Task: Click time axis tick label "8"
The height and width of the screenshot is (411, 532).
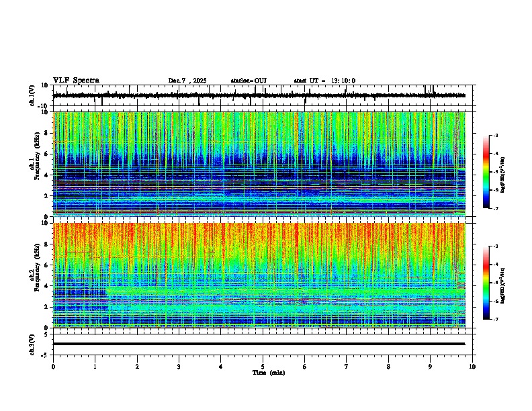Action: [388, 367]
